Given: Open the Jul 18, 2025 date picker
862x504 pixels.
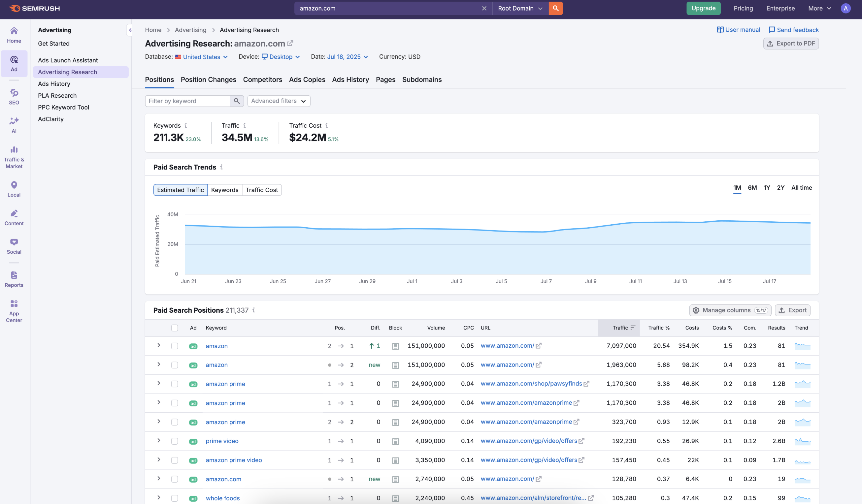Looking at the screenshot, I should click(x=348, y=57).
